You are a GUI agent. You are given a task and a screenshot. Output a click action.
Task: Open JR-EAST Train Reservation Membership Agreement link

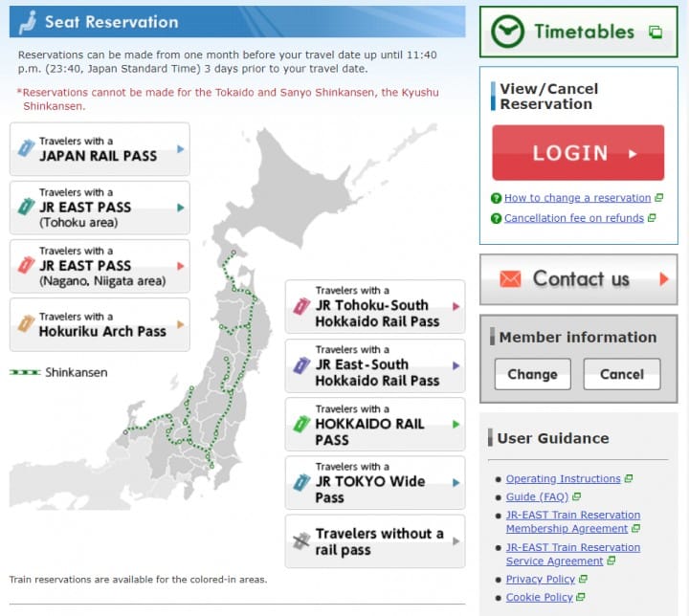[x=573, y=521]
